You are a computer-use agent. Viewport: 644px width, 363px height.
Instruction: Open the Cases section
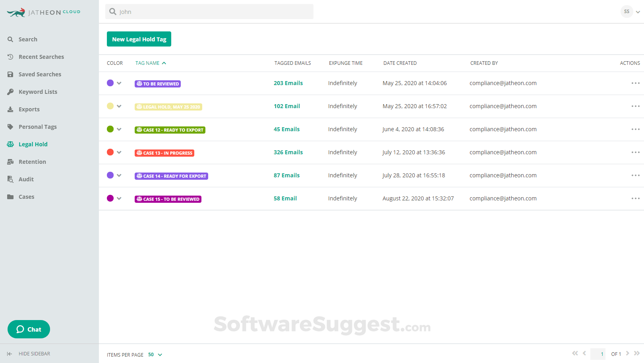click(x=26, y=196)
